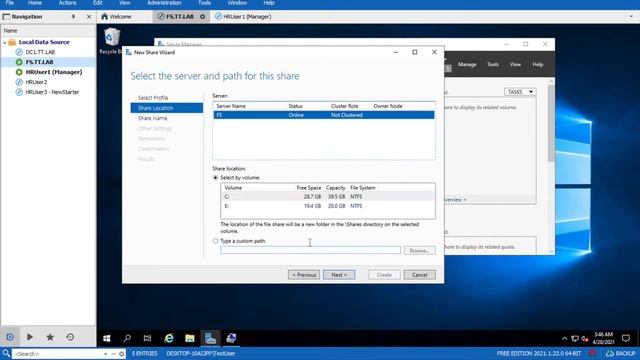Open Task View in the taskbar
The image size is (640, 360).
click(x=147, y=338)
